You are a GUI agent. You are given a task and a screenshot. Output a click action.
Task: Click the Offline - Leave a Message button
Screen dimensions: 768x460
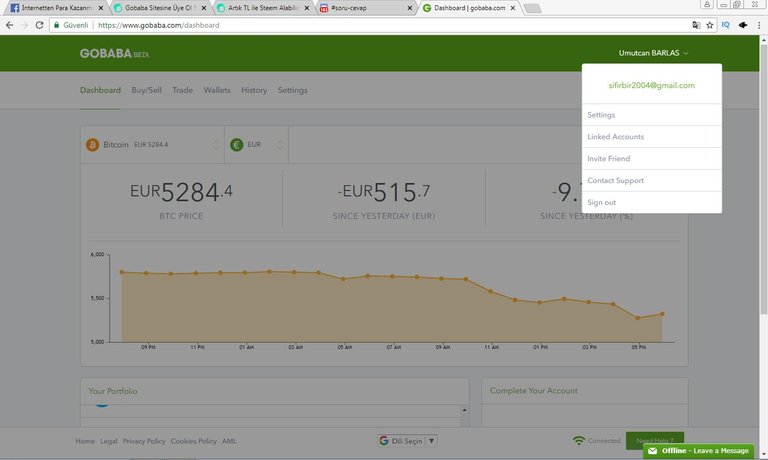point(705,451)
